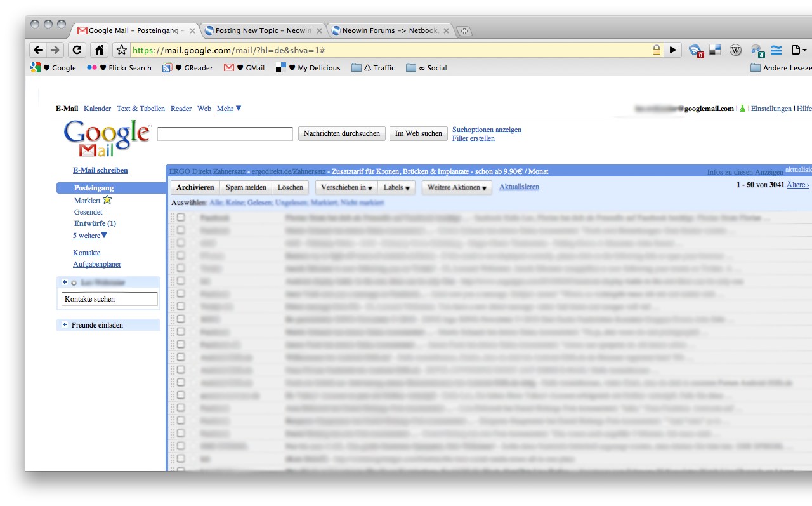Tick the checkbox of the second email row

click(181, 230)
